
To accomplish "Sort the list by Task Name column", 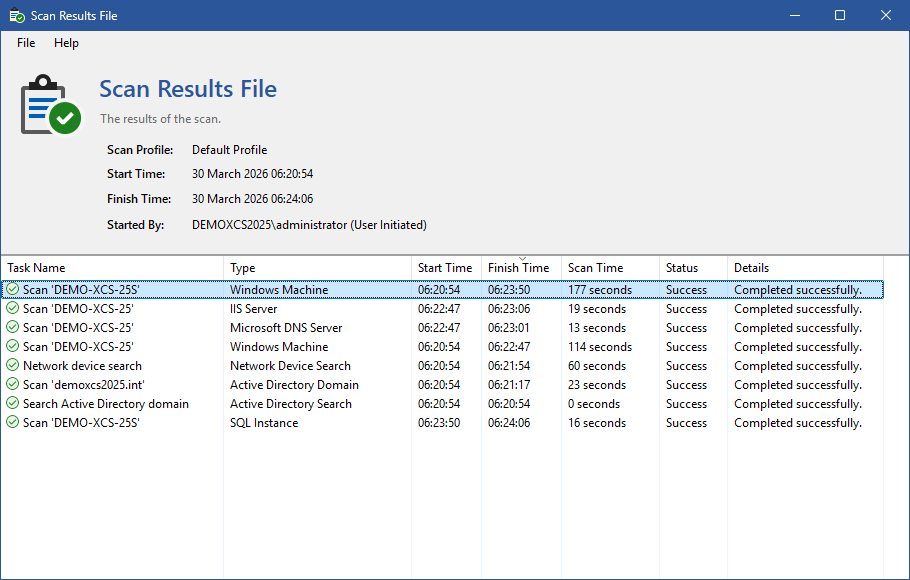I will 36,268.
